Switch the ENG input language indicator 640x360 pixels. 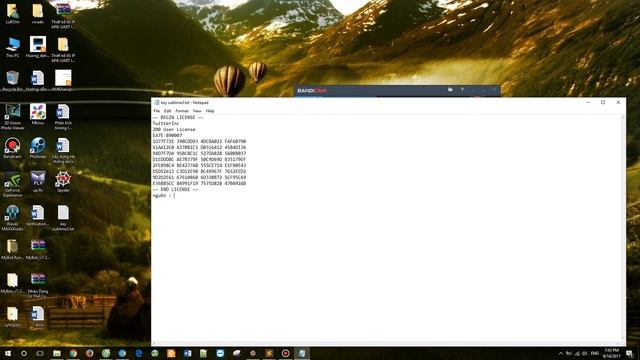tap(595, 353)
